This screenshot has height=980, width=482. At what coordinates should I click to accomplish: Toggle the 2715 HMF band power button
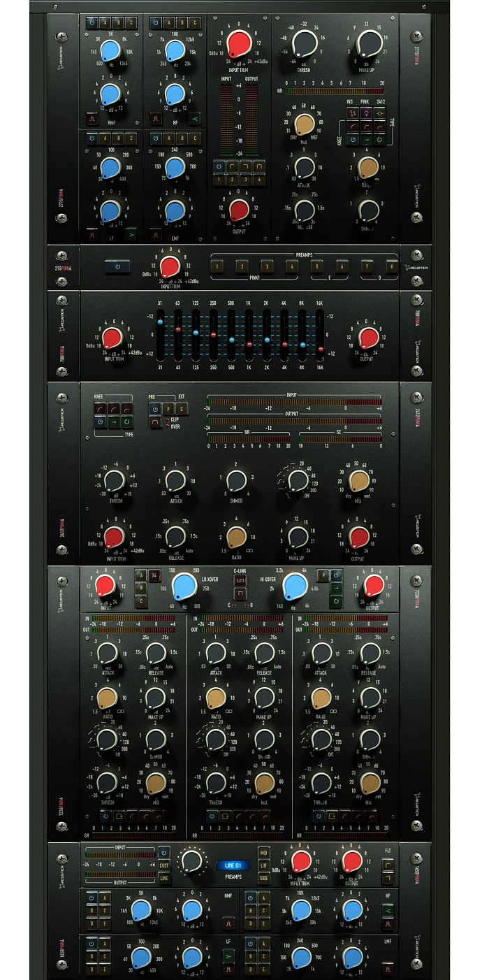click(x=91, y=23)
